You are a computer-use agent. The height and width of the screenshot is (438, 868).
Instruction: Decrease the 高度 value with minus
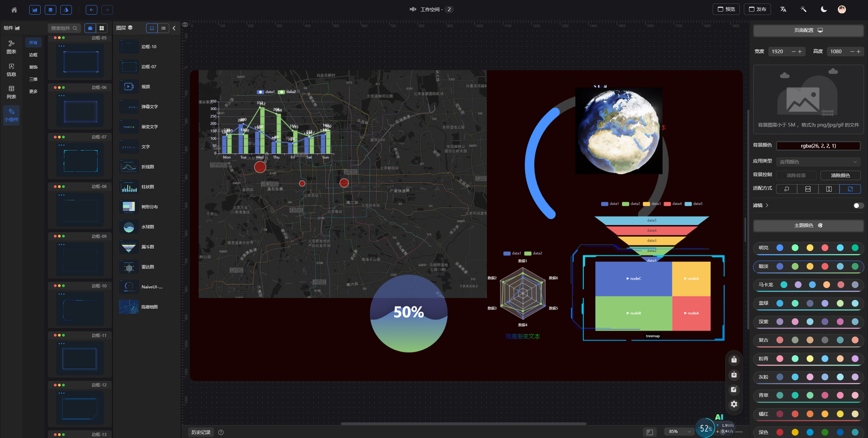(x=852, y=52)
